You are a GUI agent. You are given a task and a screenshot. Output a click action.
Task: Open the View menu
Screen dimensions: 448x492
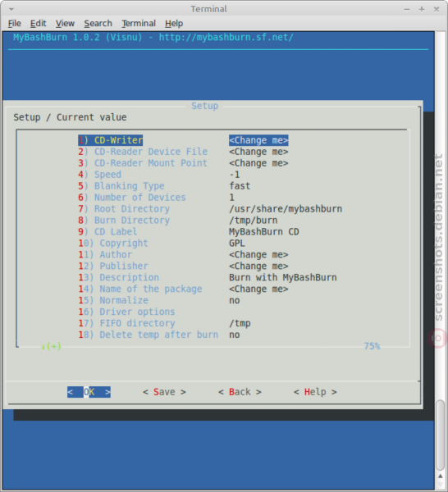point(65,24)
